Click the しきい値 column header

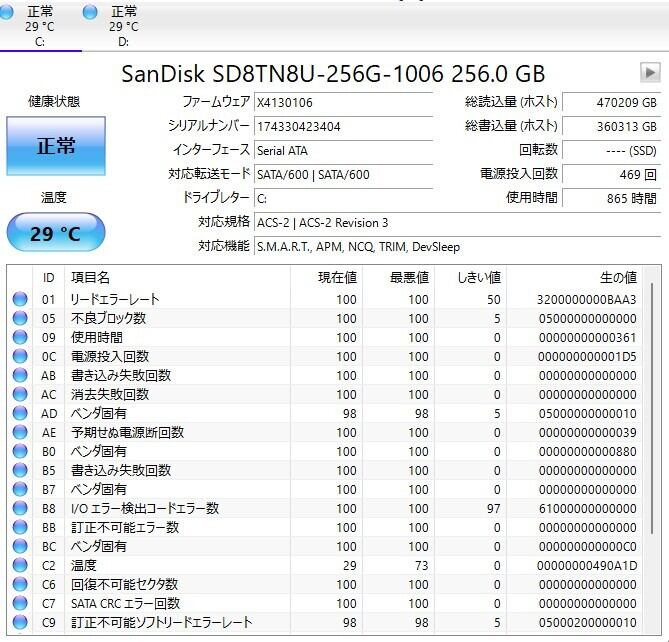click(x=479, y=277)
